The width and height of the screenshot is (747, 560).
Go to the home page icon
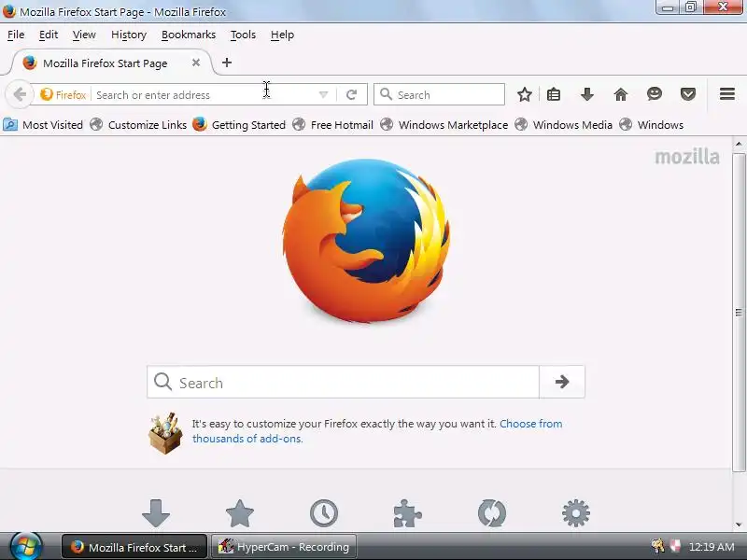tap(621, 95)
